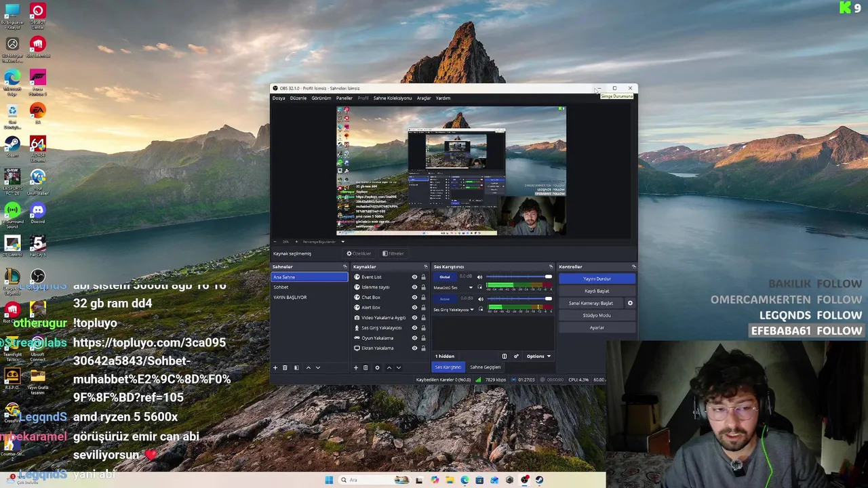The height and width of the screenshot is (488, 868).
Task: Add a new scene with the plus icon in Sahneler
Action: coord(275,367)
